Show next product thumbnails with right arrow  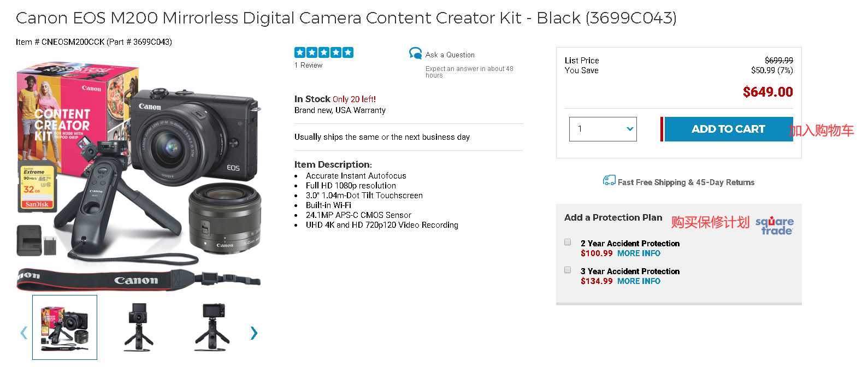point(253,333)
